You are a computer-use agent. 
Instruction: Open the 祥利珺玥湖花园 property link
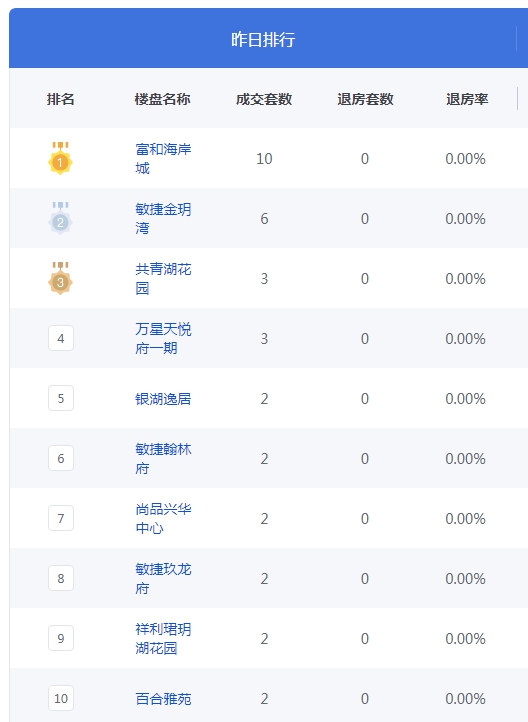[163, 638]
